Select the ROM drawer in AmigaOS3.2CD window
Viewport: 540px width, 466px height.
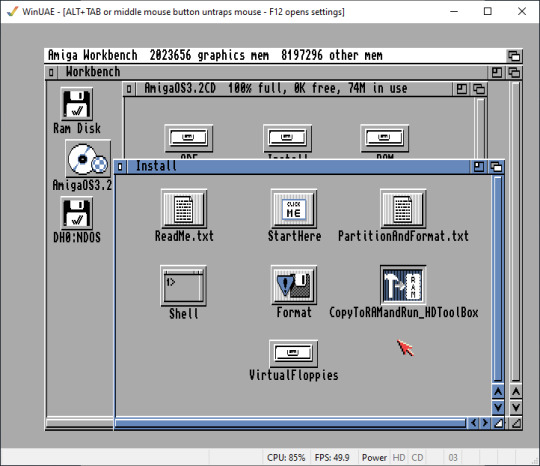(385, 138)
